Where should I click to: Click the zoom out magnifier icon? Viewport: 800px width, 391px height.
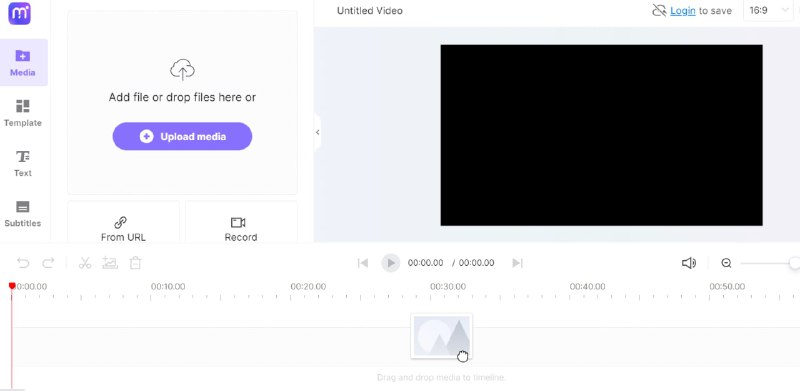click(726, 263)
